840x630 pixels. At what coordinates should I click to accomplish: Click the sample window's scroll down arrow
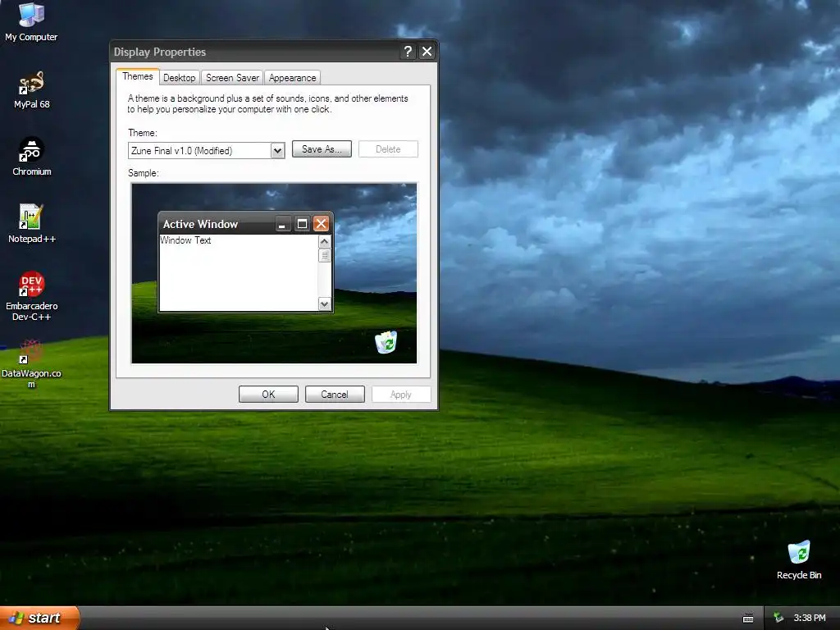tap(324, 304)
